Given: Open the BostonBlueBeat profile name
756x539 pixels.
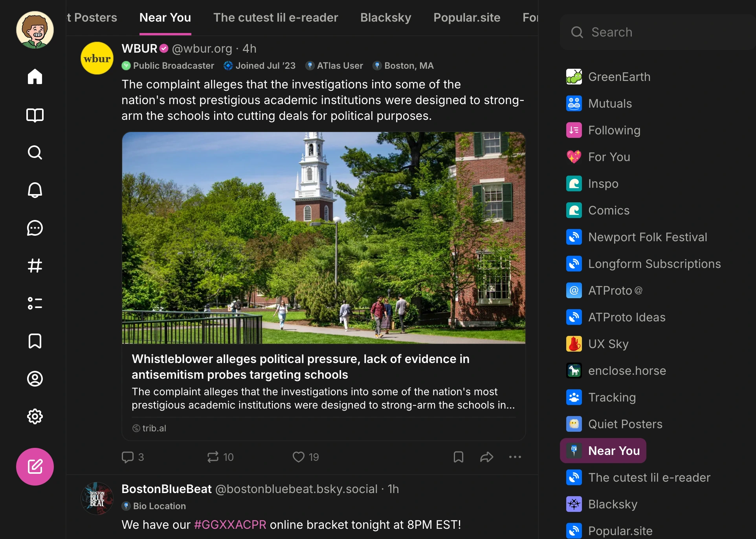Looking at the screenshot, I should coord(167,489).
